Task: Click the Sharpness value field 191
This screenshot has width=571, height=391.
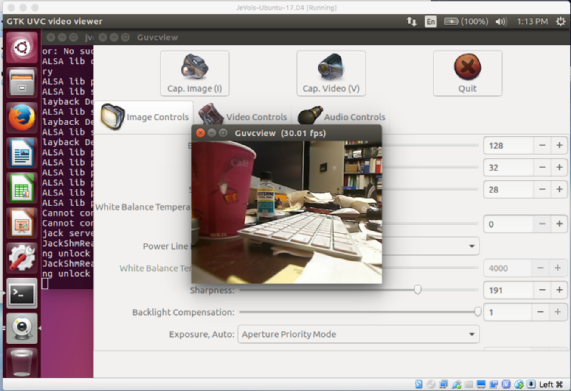Action: click(509, 290)
